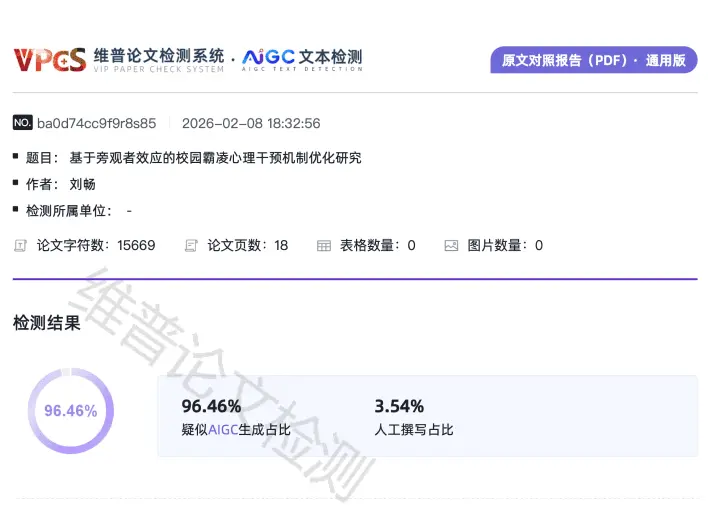720x520 pixels.
Task: Click the character count icon
Action: pyautogui.click(x=20, y=246)
